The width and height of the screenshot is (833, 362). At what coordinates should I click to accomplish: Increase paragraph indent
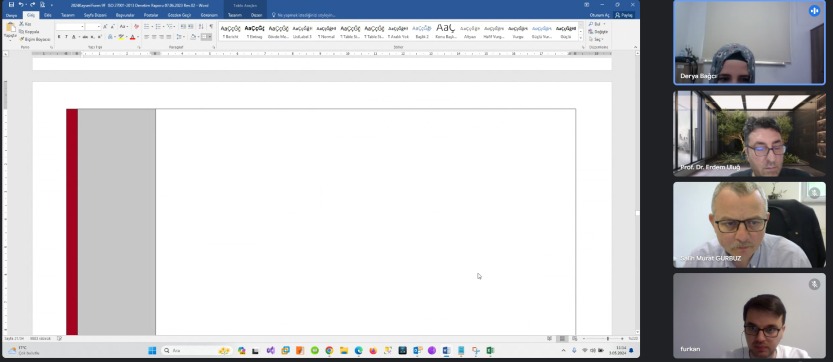point(190,26)
